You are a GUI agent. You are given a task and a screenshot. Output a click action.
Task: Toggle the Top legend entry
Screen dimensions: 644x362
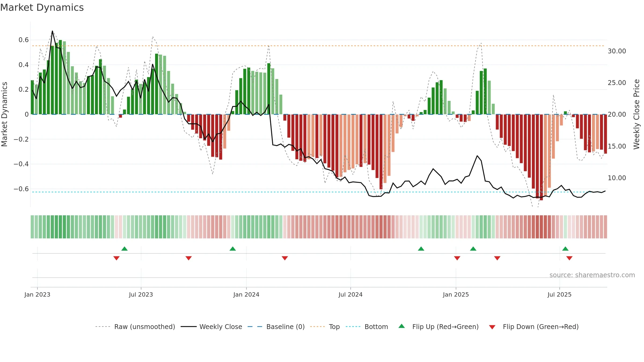click(325, 327)
